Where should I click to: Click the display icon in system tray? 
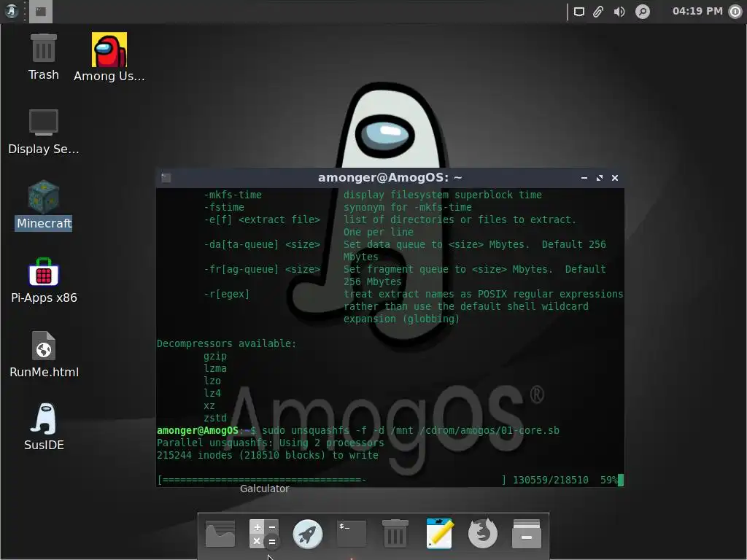pyautogui.click(x=578, y=12)
